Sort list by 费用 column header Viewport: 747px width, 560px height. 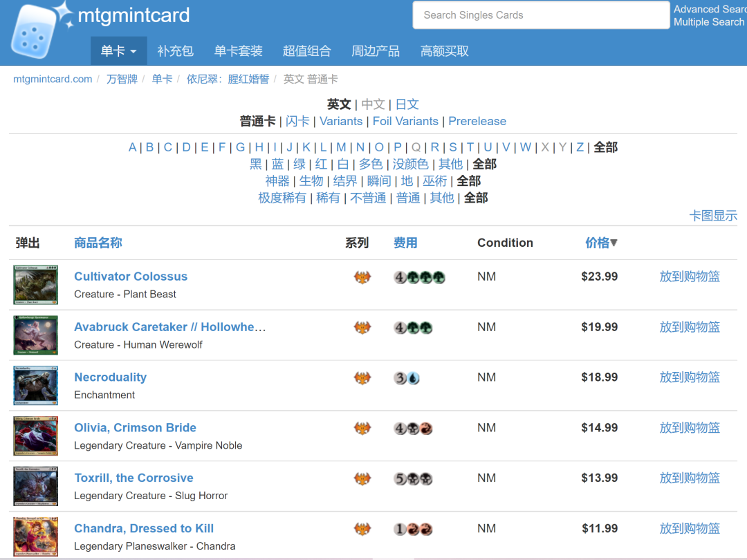click(x=405, y=243)
